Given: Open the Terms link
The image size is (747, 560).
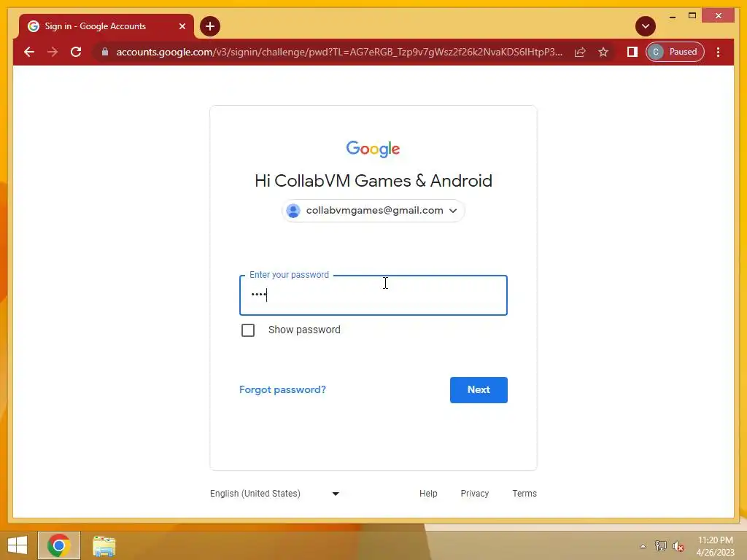Looking at the screenshot, I should click(524, 494).
